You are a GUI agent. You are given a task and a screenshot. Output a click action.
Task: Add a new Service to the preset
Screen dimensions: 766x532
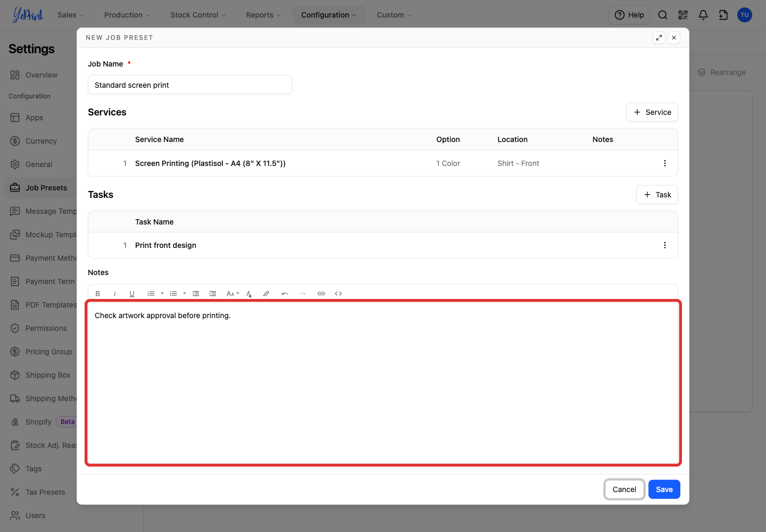652,112
